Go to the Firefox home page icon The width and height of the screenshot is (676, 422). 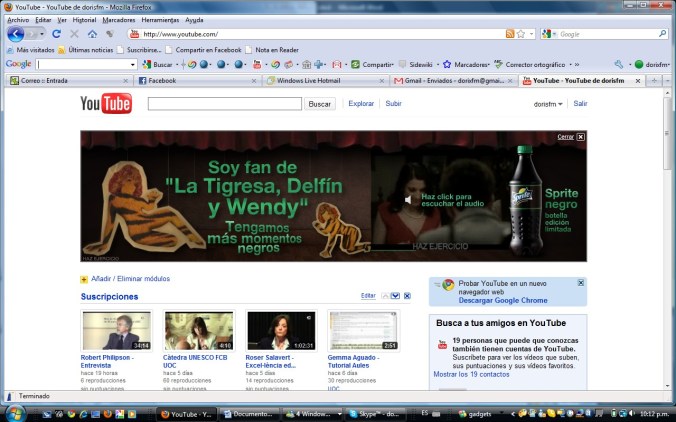coord(92,34)
